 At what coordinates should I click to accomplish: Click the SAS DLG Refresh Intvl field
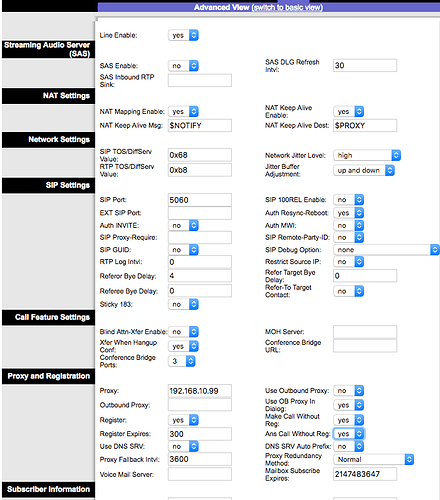(365, 65)
